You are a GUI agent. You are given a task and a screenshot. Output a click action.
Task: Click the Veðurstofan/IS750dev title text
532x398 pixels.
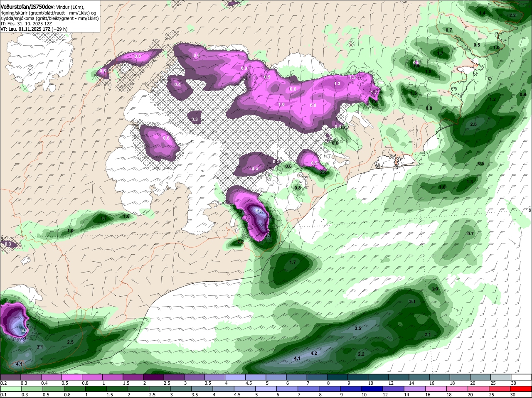click(x=27, y=6)
